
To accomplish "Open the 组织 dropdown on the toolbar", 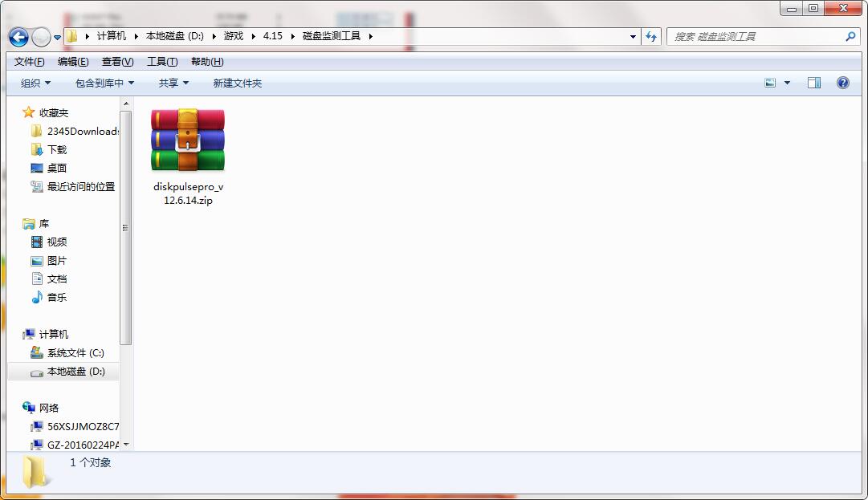I will pyautogui.click(x=35, y=83).
